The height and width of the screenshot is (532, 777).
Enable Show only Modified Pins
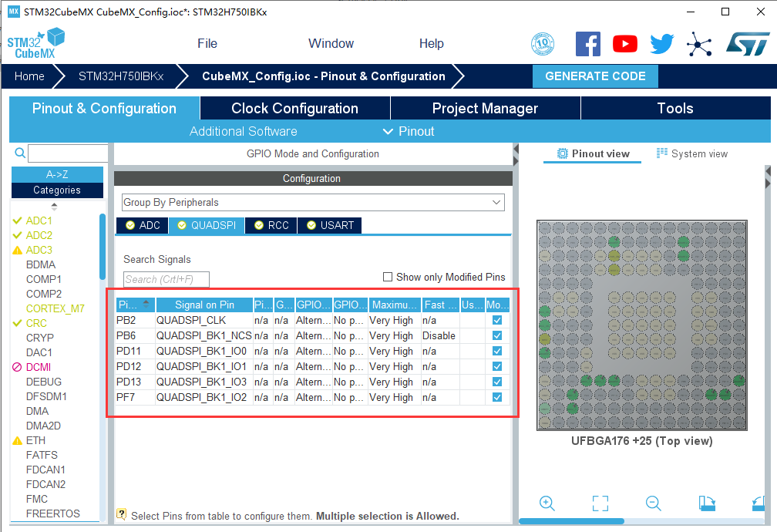(388, 277)
